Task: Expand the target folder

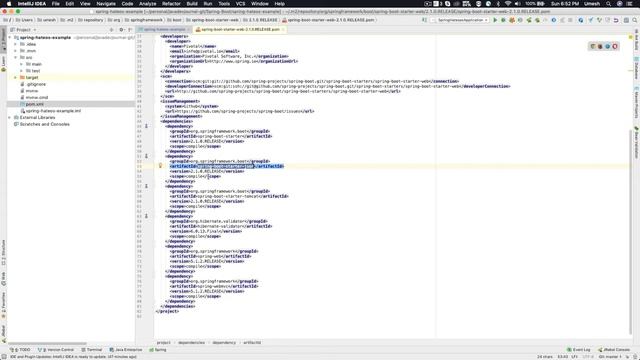Action: tap(16, 78)
